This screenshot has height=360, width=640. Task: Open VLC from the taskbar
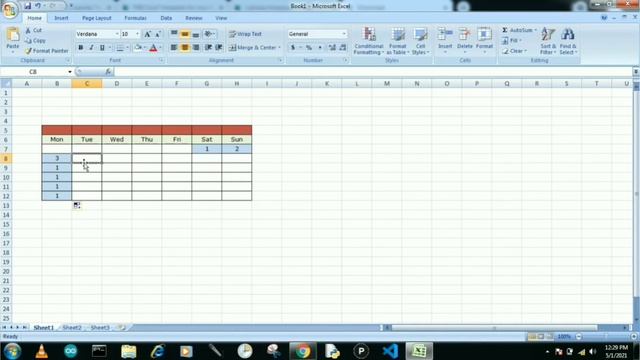tap(41, 351)
